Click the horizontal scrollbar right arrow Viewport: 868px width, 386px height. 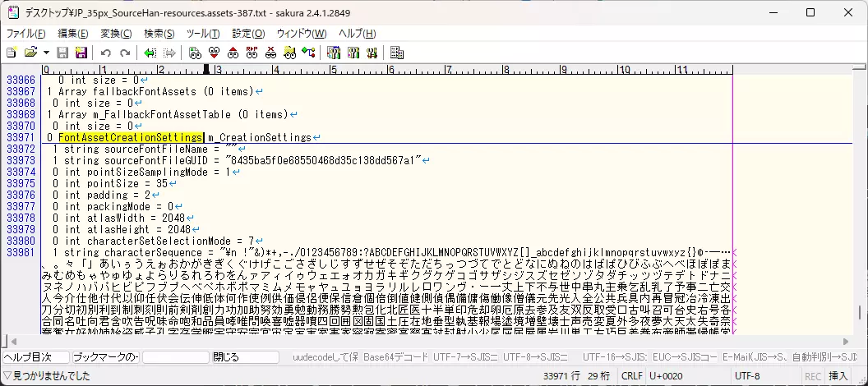[845, 341]
